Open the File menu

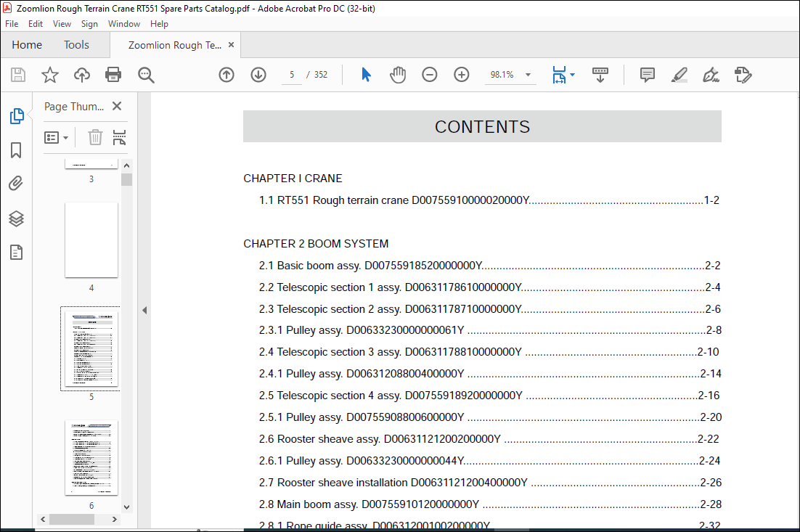tap(12, 24)
